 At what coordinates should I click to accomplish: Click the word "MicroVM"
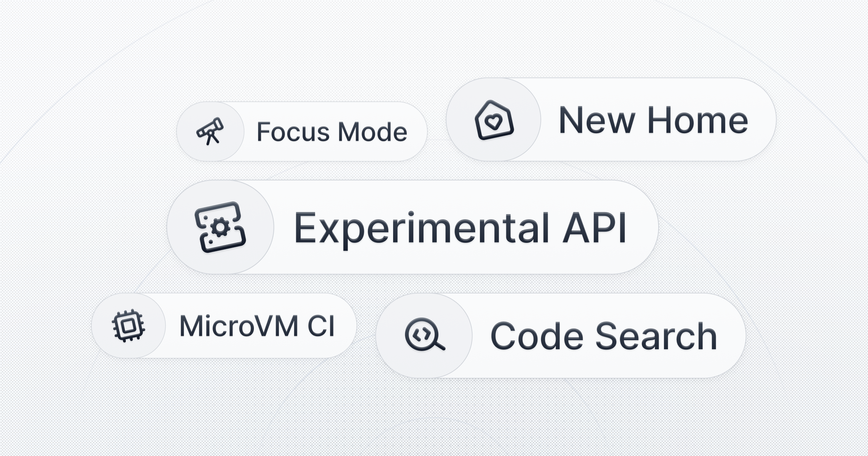[x=239, y=326]
